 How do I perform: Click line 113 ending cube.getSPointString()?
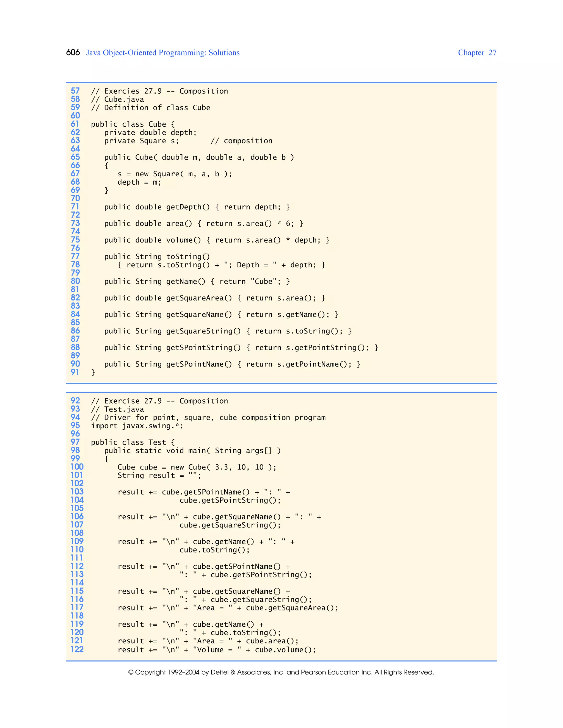[x=246, y=575]
